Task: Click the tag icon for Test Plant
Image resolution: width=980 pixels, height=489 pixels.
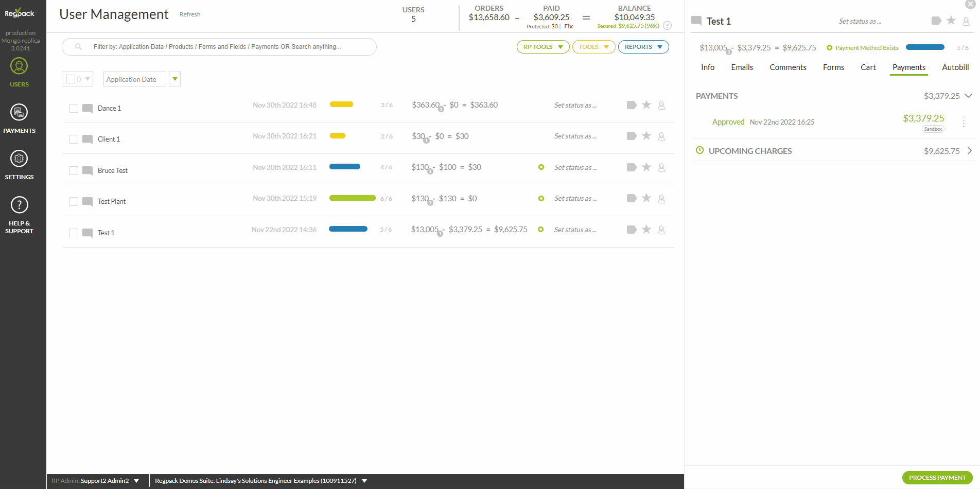Action: click(632, 198)
